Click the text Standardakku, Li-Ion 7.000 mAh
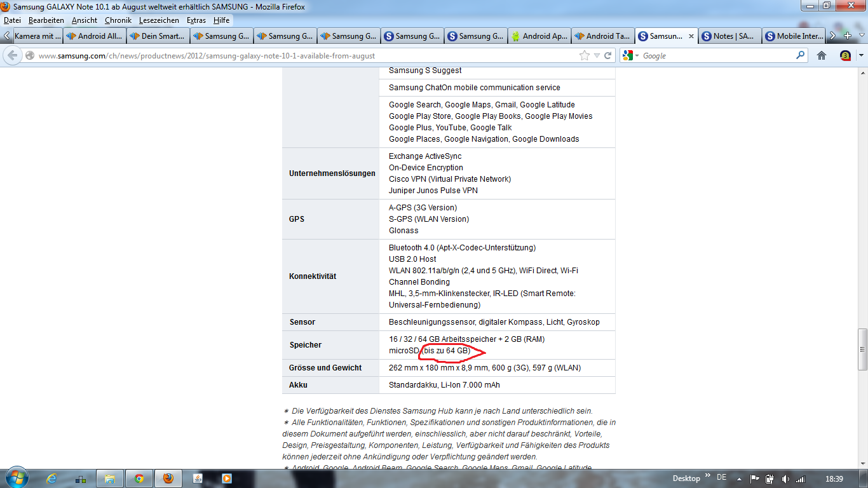This screenshot has height=488, width=868. (x=444, y=385)
